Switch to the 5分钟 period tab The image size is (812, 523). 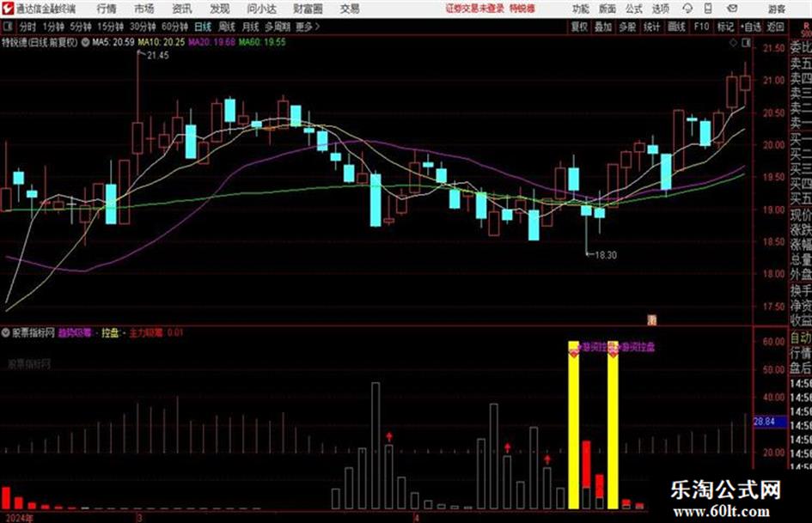point(80,27)
